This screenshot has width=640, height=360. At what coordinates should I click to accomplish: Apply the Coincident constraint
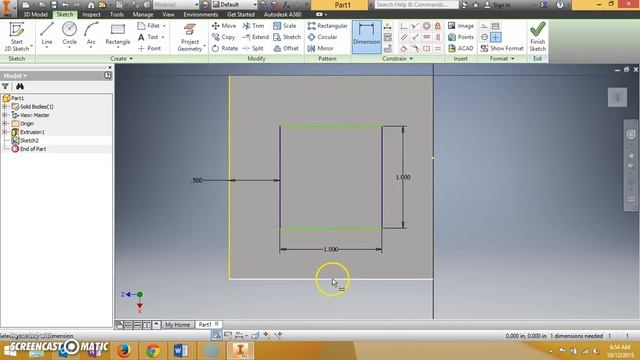(404, 26)
